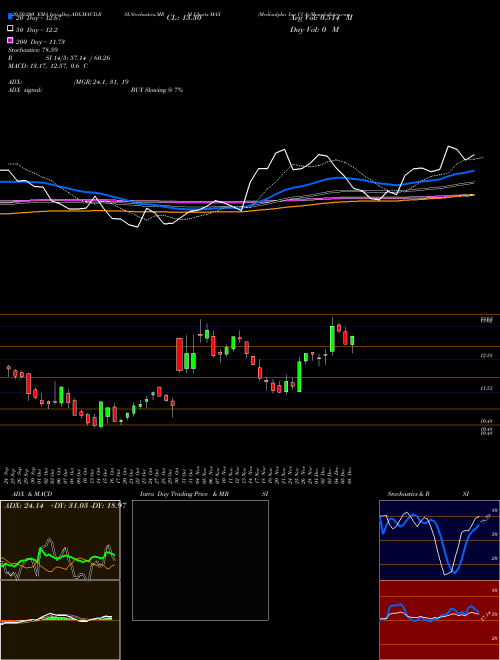This screenshot has width=500, height=660.
Task: Click the Stochastics & R panel title
Action: 409,494
